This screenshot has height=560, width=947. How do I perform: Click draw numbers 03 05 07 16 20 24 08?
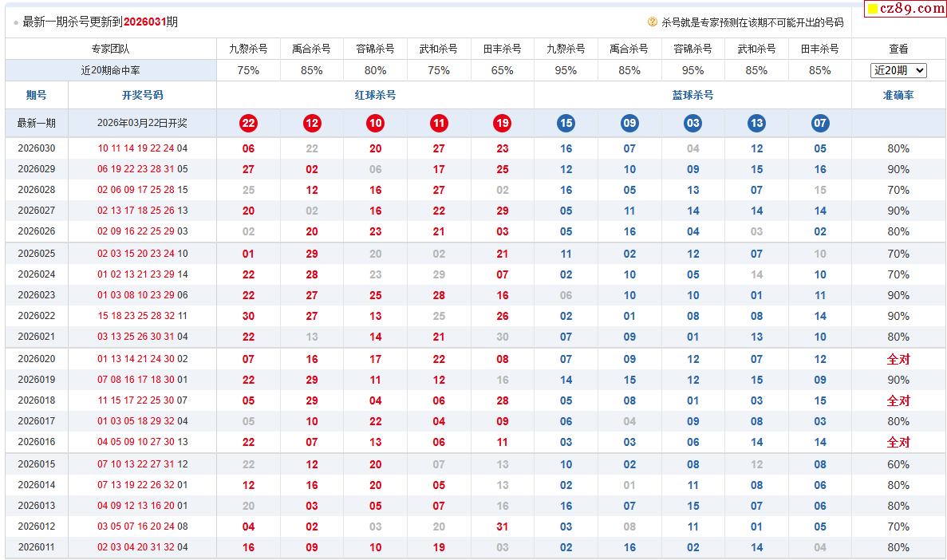(x=143, y=526)
